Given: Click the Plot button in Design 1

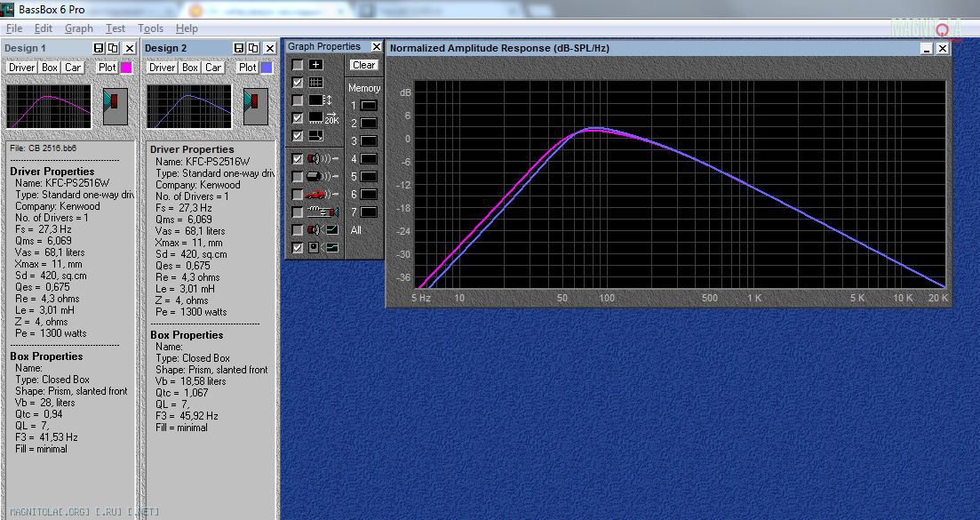Looking at the screenshot, I should pyautogui.click(x=107, y=68).
